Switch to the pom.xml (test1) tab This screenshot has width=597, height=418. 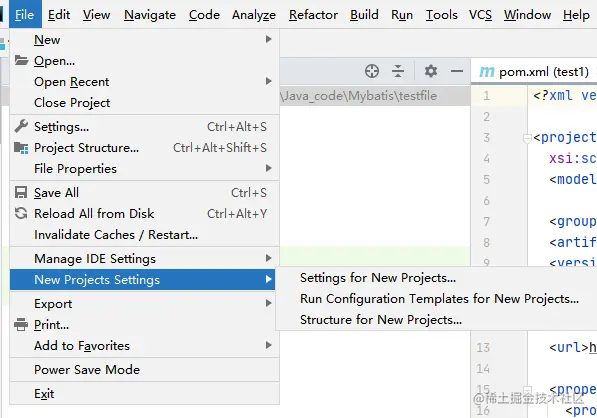click(535, 71)
